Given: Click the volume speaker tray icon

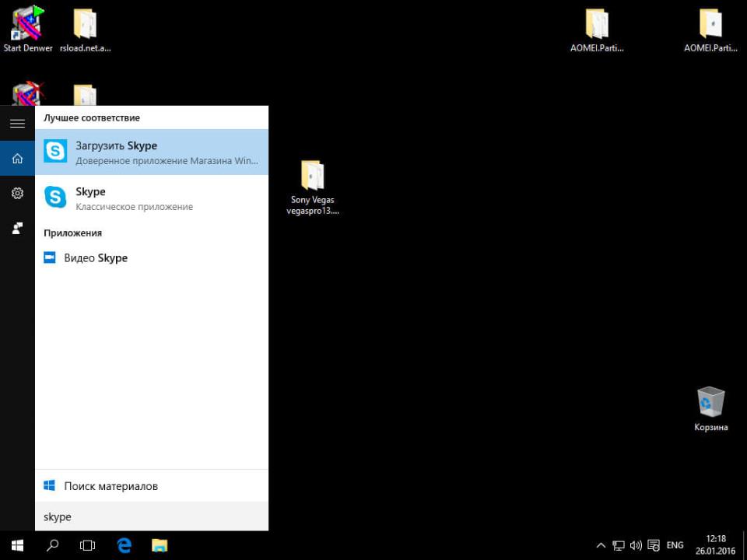Looking at the screenshot, I should point(636,546).
